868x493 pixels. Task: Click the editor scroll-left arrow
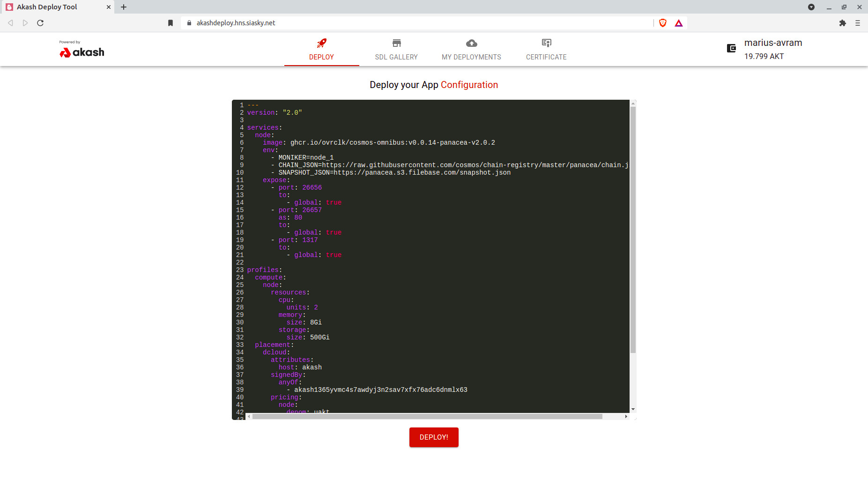coord(249,416)
